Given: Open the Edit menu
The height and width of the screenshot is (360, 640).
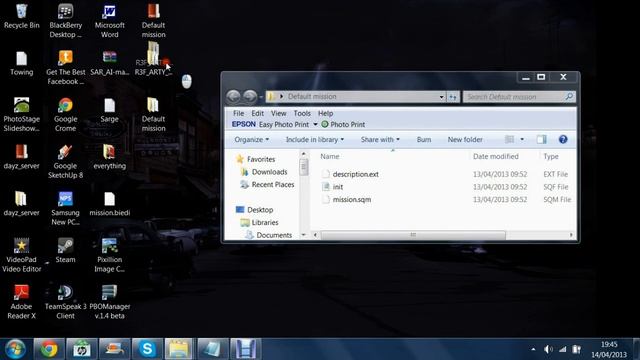Looking at the screenshot, I should pos(257,113).
